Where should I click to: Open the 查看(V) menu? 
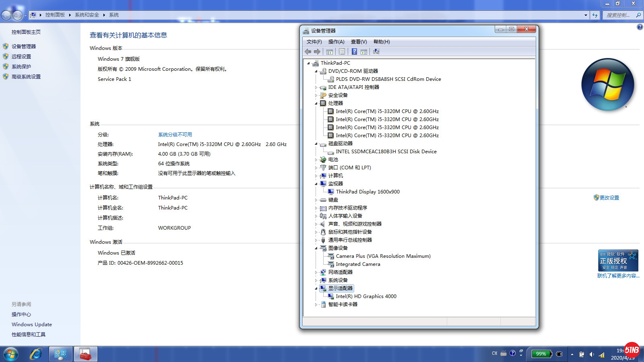pos(359,42)
